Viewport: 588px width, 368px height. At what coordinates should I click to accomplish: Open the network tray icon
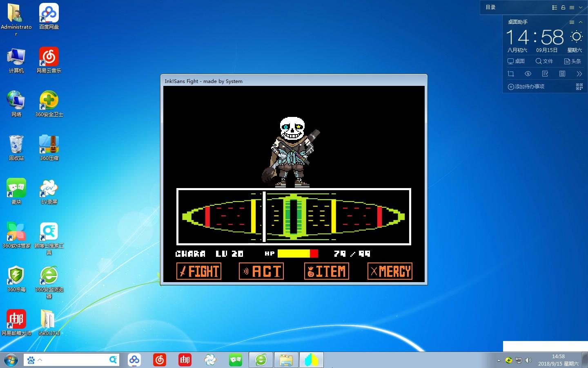[x=519, y=360]
